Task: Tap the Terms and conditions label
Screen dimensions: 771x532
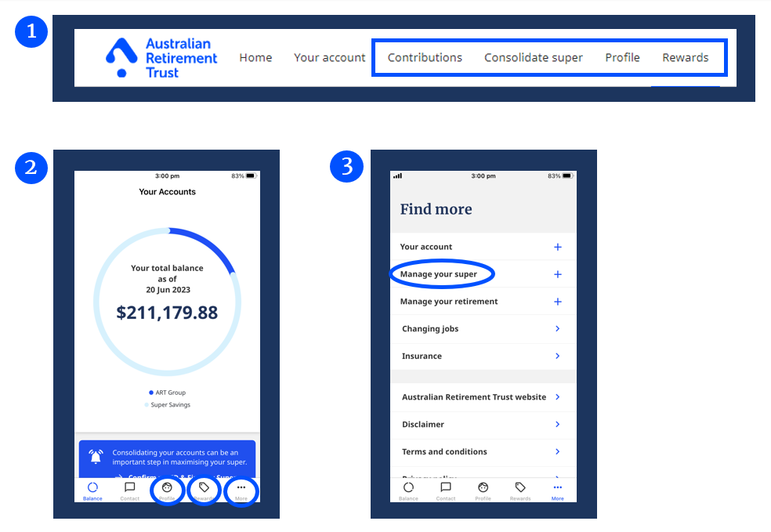Action: coord(444,451)
